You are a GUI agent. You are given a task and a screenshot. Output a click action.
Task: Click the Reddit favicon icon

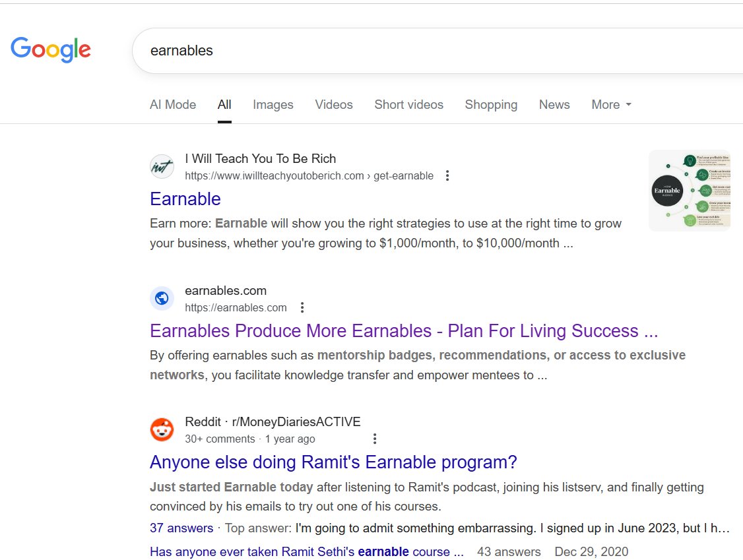[162, 429]
